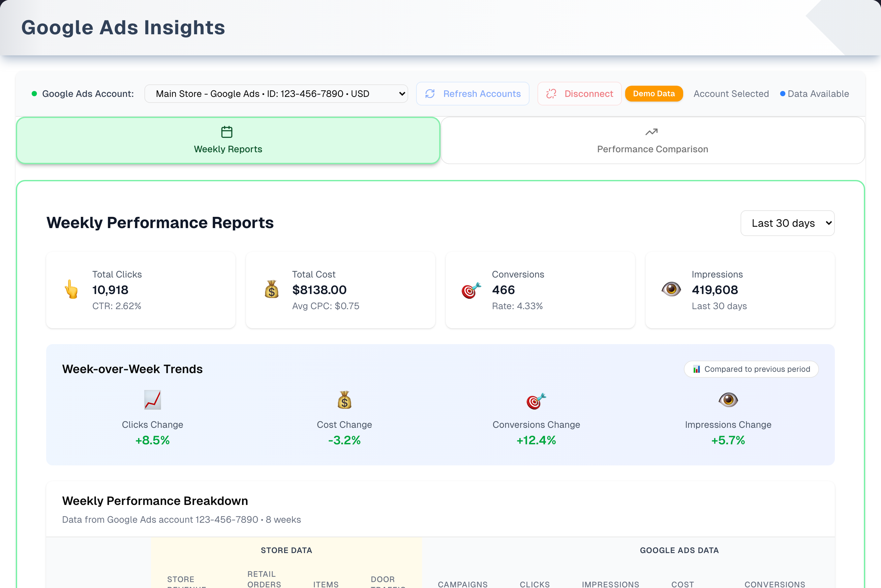Click the Conversions value 466

pos(503,290)
